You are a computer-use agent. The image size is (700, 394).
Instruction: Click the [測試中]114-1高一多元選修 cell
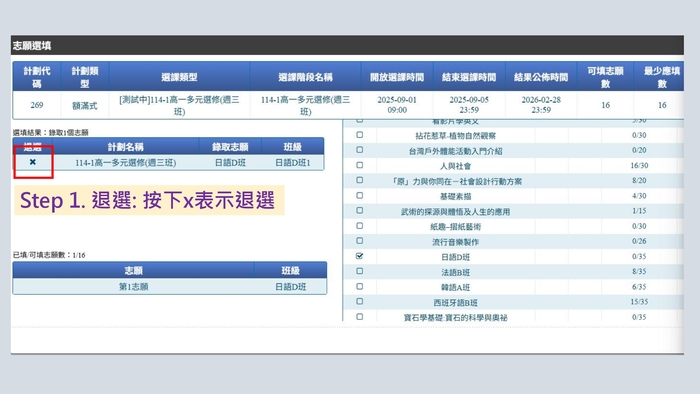pyautogui.click(x=179, y=105)
